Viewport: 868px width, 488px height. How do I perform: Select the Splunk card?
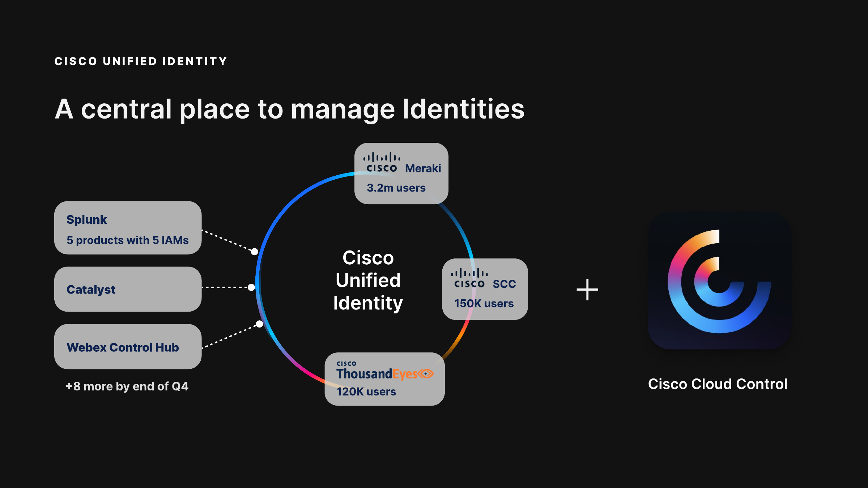pos(128,228)
